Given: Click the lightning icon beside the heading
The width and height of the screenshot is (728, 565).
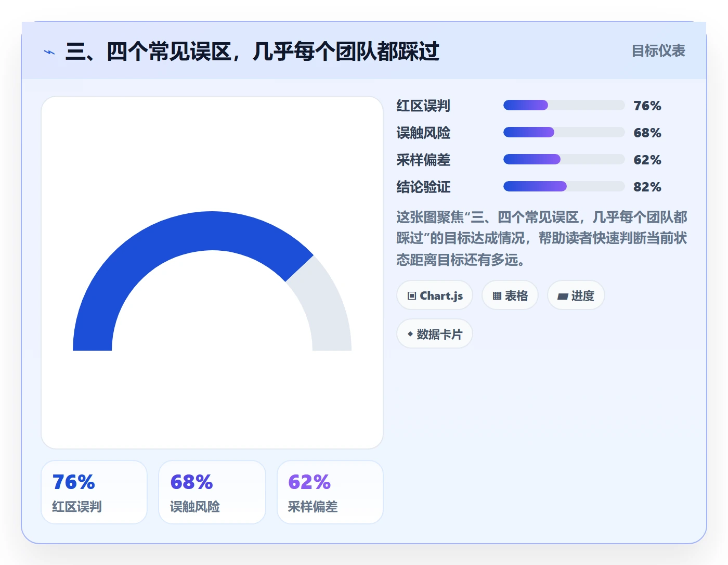Looking at the screenshot, I should [x=49, y=52].
